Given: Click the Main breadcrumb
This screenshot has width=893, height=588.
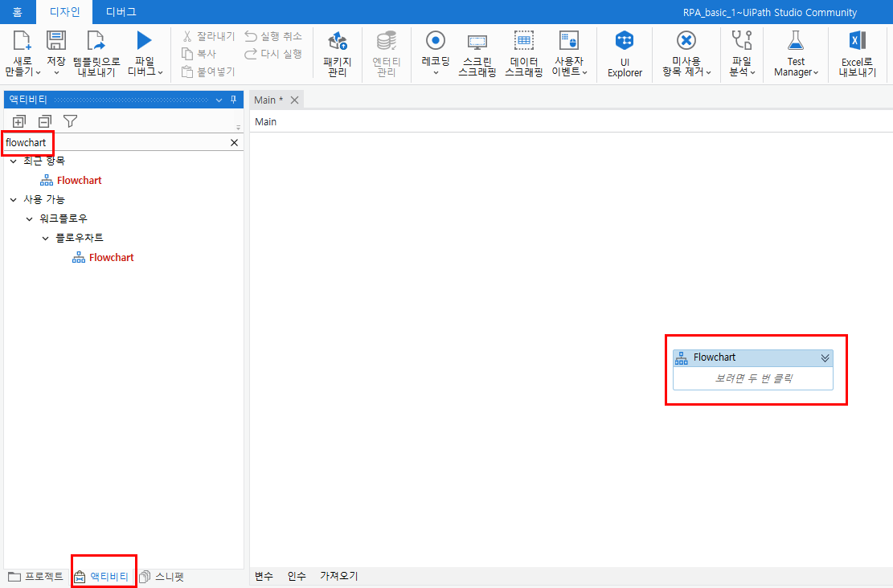Looking at the screenshot, I should pyautogui.click(x=265, y=122).
